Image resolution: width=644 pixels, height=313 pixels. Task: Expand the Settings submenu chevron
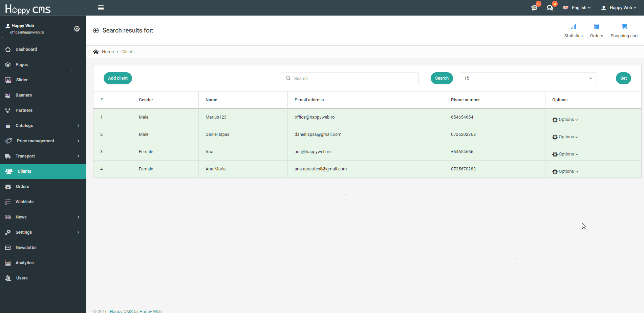78,232
